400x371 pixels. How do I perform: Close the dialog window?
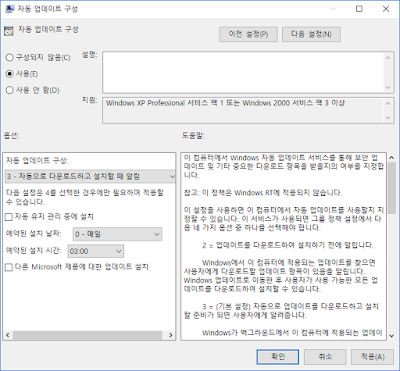coord(386,9)
